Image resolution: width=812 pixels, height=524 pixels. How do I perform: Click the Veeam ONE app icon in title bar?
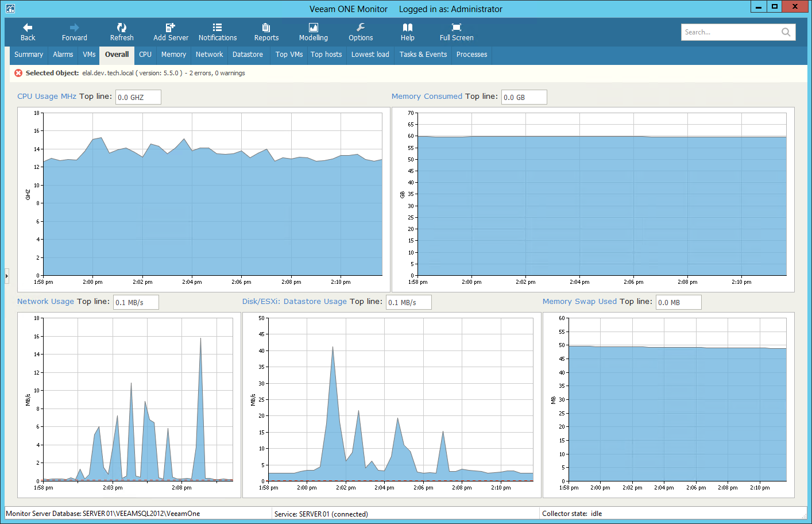pyautogui.click(x=10, y=9)
